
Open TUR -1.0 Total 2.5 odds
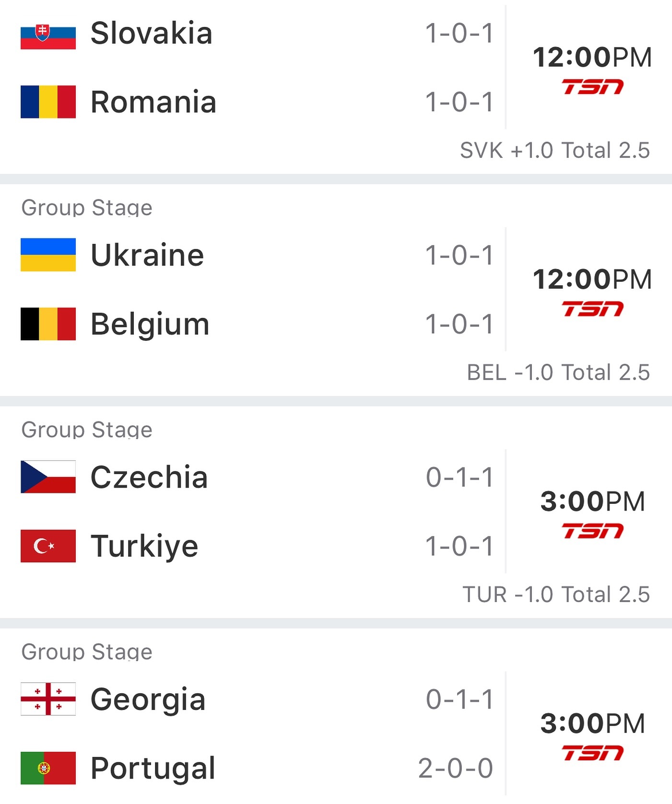[556, 594]
